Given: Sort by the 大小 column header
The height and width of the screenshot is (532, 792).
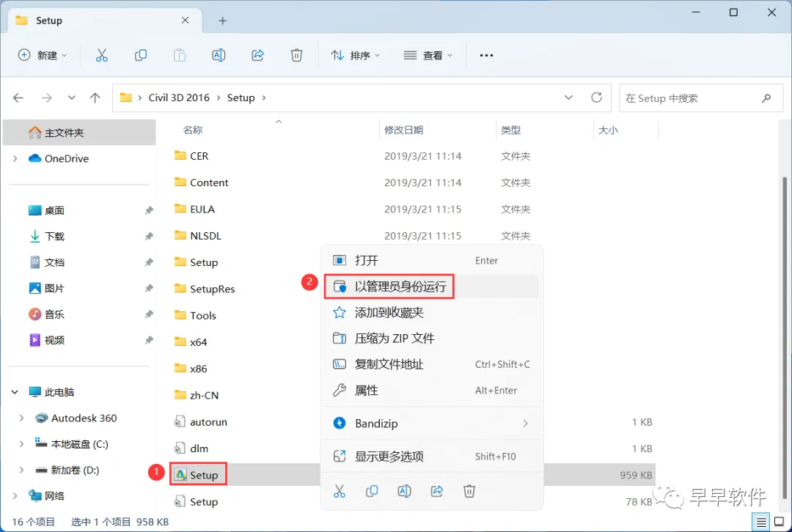Looking at the screenshot, I should [x=608, y=130].
